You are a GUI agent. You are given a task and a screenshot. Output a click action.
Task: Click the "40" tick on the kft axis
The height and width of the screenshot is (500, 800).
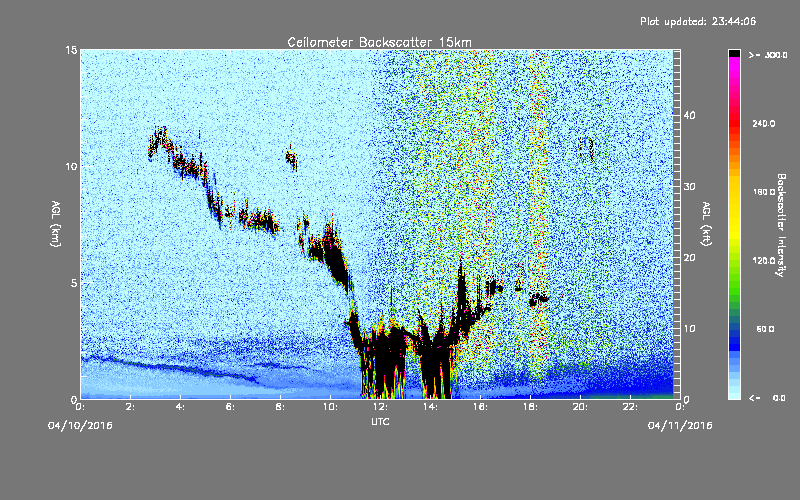pyautogui.click(x=689, y=115)
